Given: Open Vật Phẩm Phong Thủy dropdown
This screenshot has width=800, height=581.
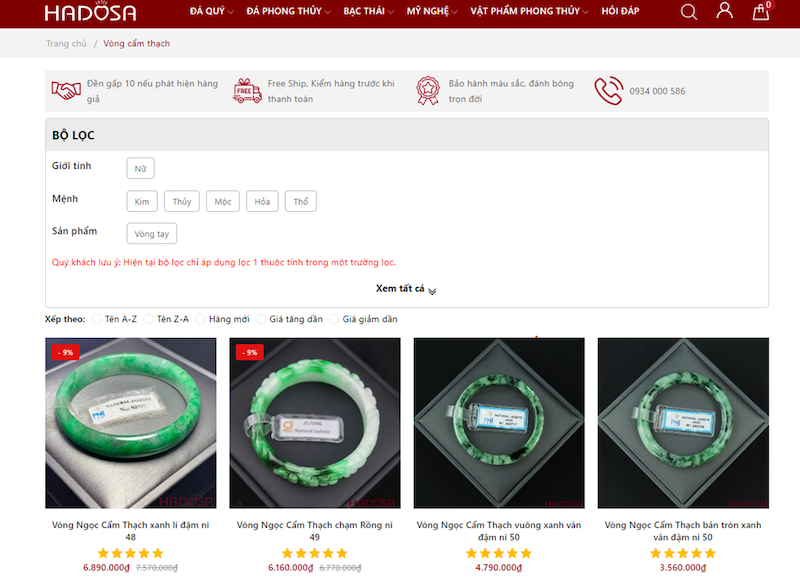Looking at the screenshot, I should click(x=529, y=12).
